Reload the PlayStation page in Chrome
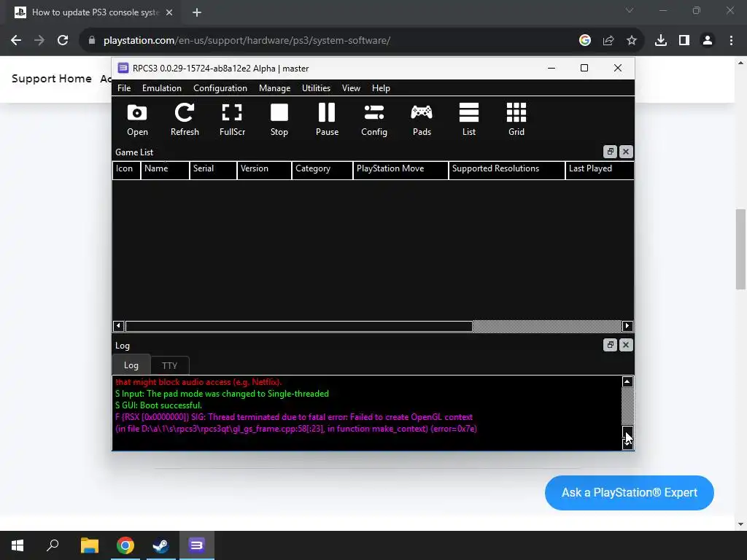747x560 pixels. click(63, 41)
